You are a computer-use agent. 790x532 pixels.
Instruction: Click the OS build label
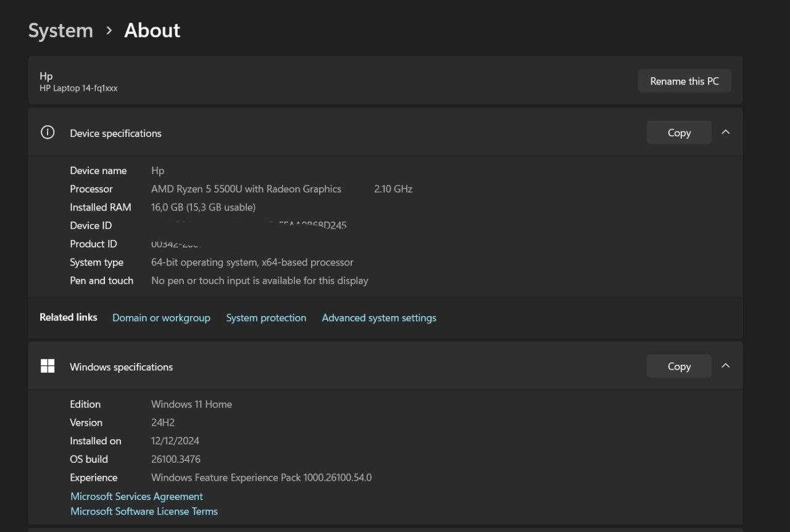(x=89, y=459)
